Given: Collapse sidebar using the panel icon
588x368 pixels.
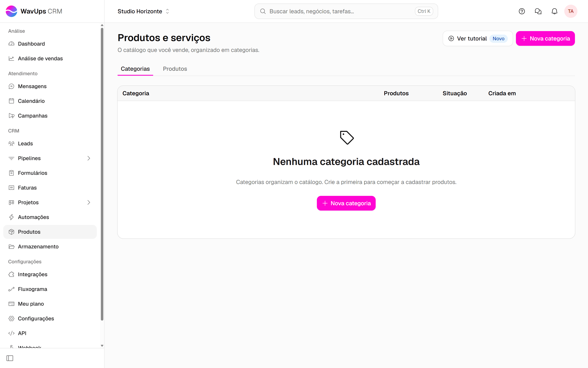Looking at the screenshot, I should (x=10, y=358).
